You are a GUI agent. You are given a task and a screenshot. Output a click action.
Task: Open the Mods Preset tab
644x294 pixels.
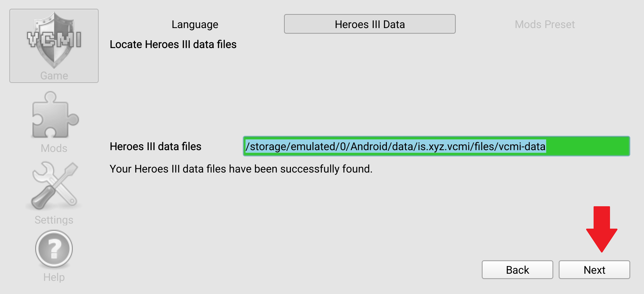tap(544, 24)
